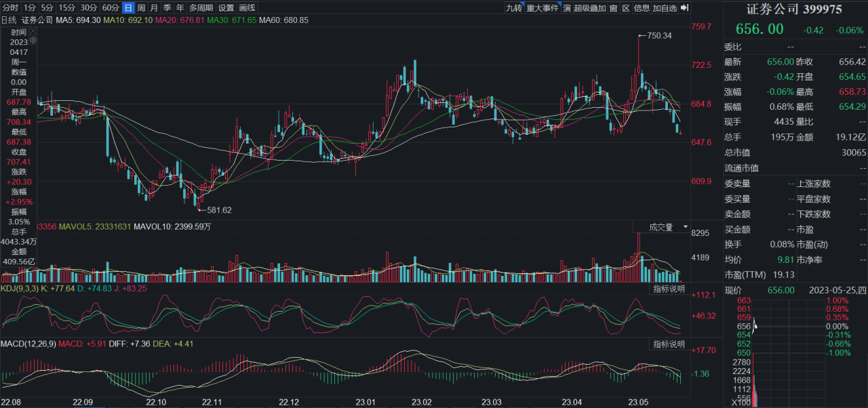Select the 5分 five-minute period
Viewport: 868px width, 408px height.
pyautogui.click(x=47, y=8)
